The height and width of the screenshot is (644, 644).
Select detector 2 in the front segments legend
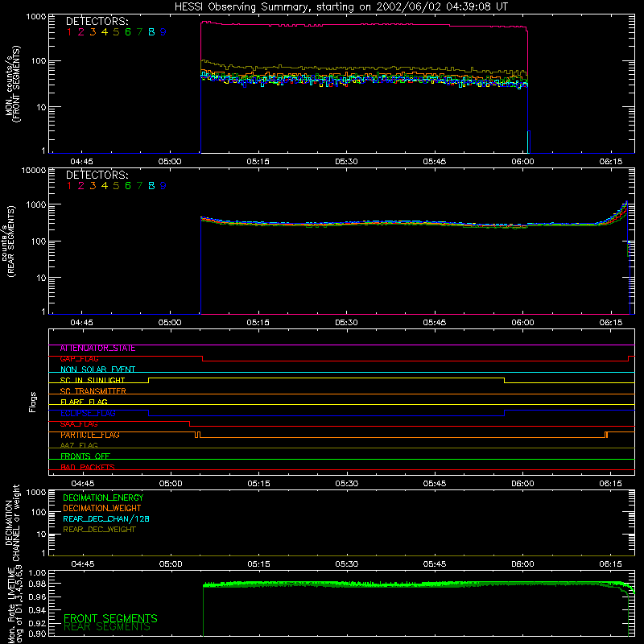pyautogui.click(x=81, y=32)
